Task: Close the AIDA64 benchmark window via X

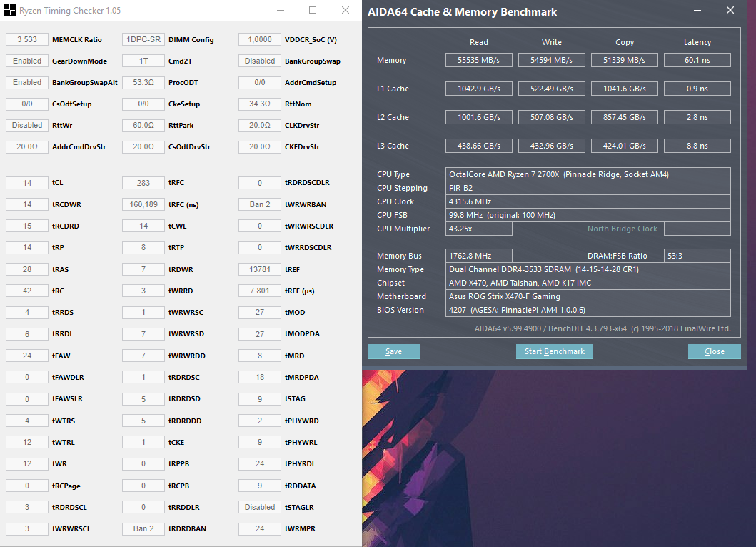Action: point(730,10)
